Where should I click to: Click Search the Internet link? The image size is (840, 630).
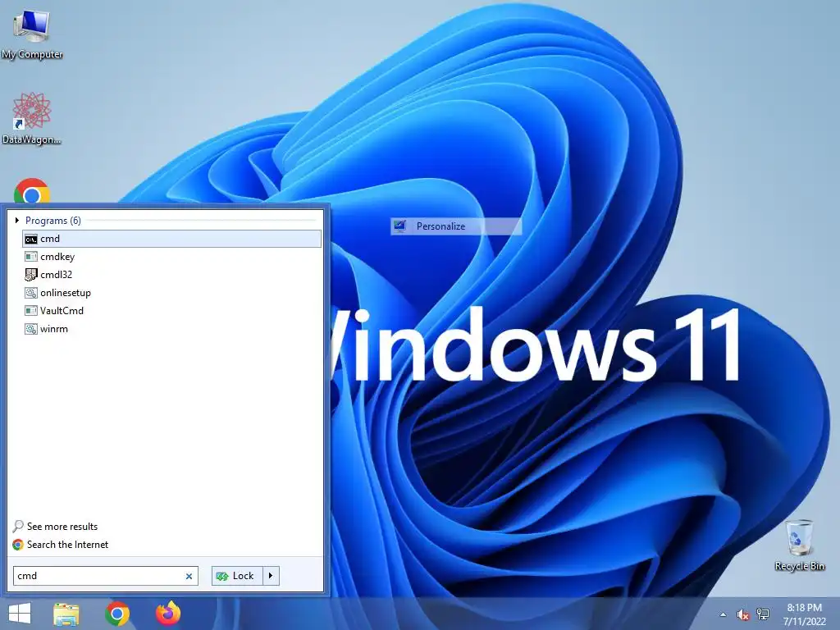click(x=67, y=545)
